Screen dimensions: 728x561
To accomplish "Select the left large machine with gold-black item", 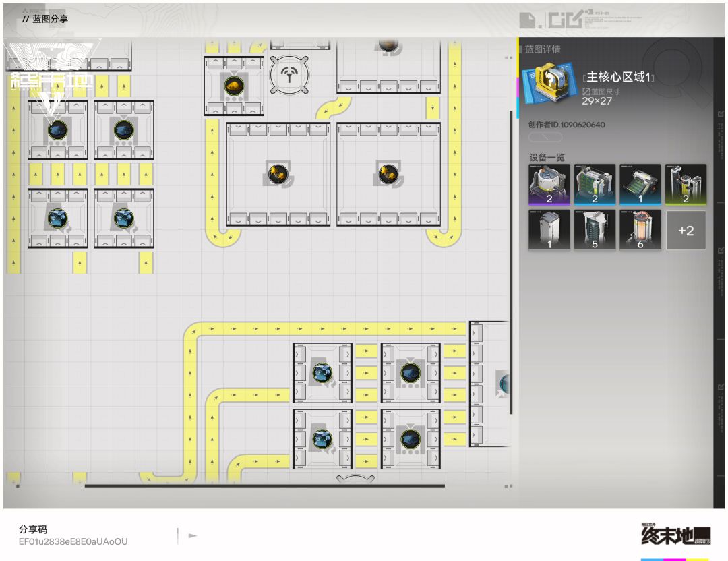I will 278,174.
